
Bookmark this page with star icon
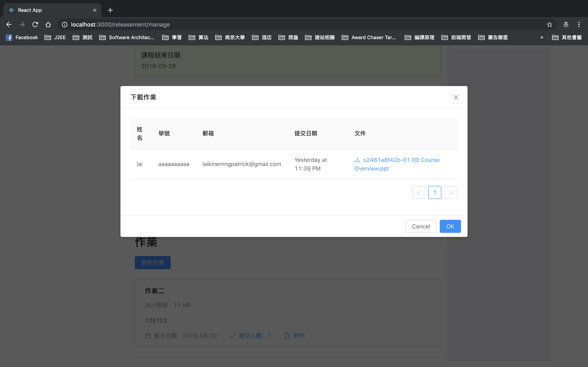click(x=549, y=24)
